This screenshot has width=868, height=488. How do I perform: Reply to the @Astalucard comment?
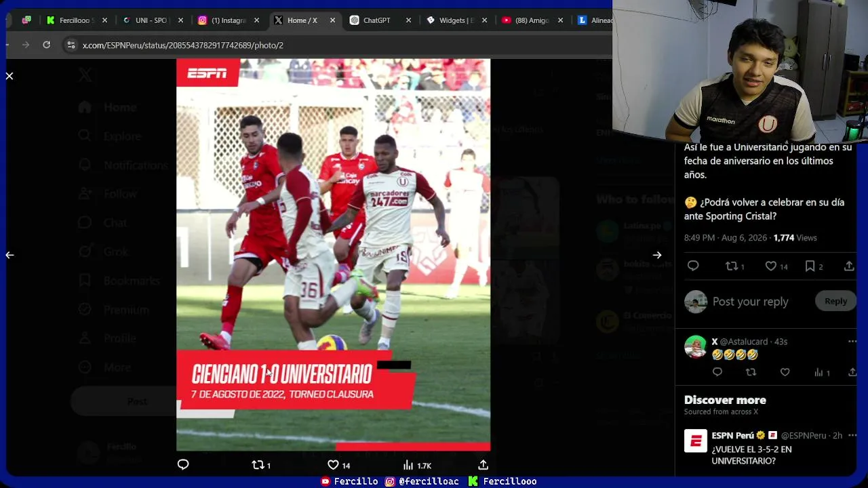pyautogui.click(x=717, y=372)
